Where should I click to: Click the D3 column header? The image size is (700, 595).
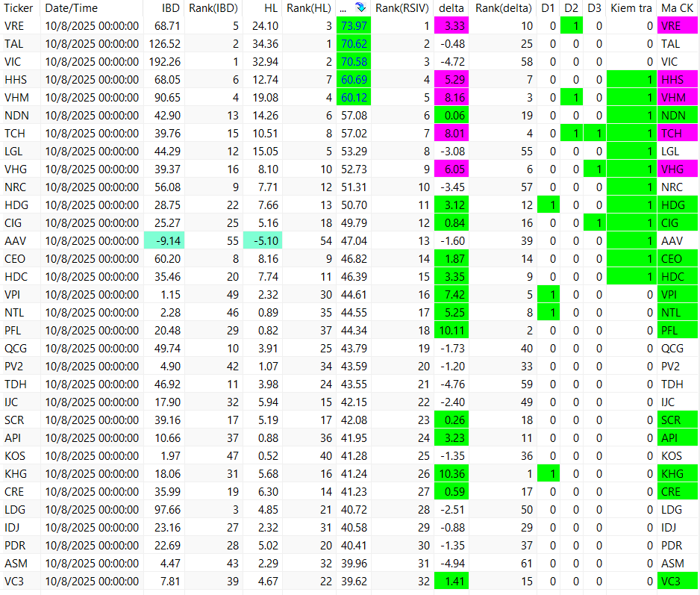pyautogui.click(x=594, y=8)
